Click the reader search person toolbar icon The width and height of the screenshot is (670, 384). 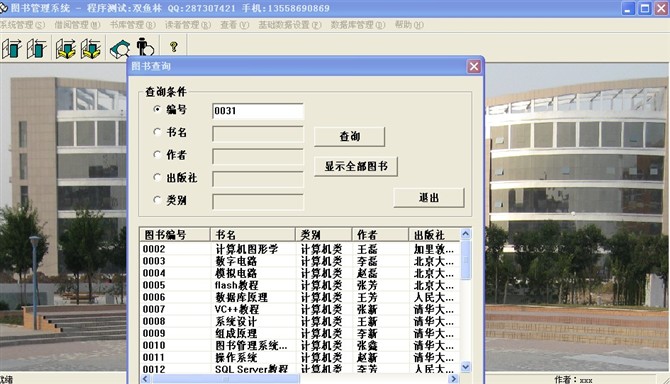coord(146,47)
